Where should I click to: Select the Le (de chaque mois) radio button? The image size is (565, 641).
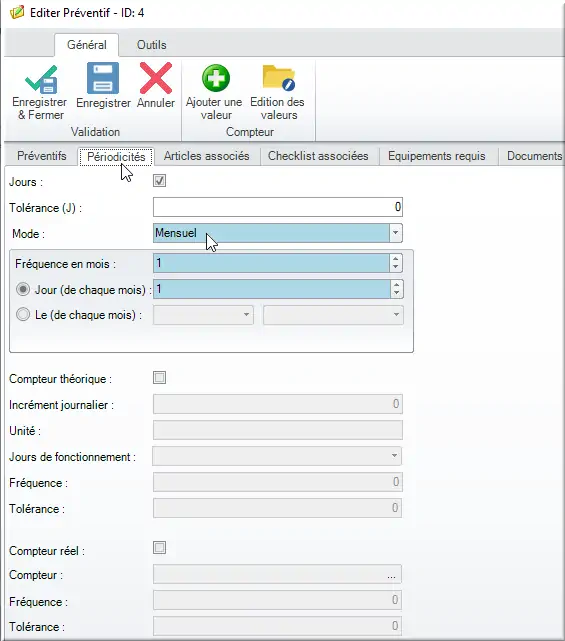(x=23, y=314)
